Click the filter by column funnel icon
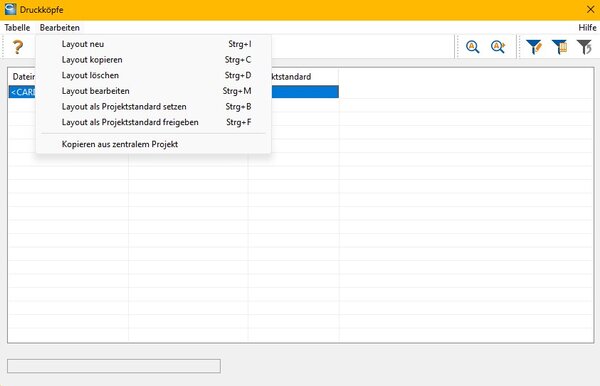Viewport: 600px width, 386px height. coord(559,47)
